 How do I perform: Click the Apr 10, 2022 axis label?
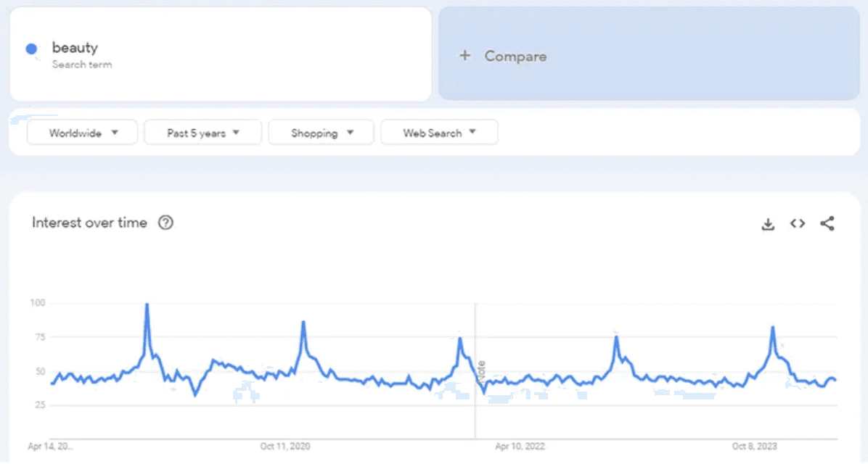click(520, 447)
